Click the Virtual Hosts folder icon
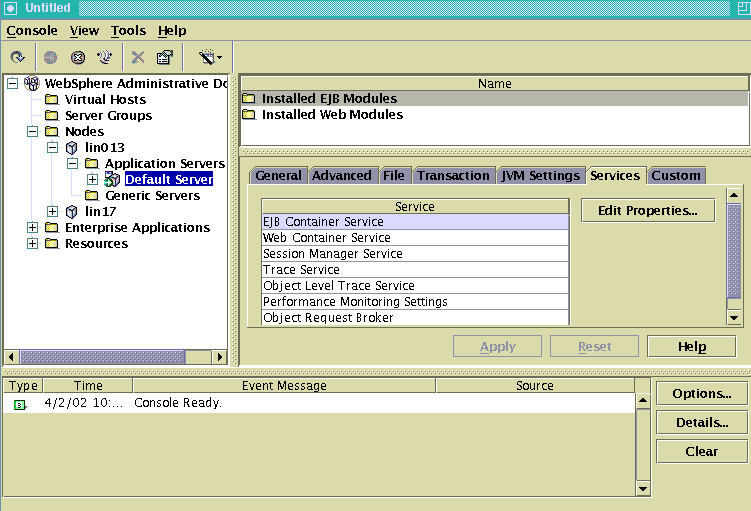This screenshot has width=751, height=511. coord(51,100)
